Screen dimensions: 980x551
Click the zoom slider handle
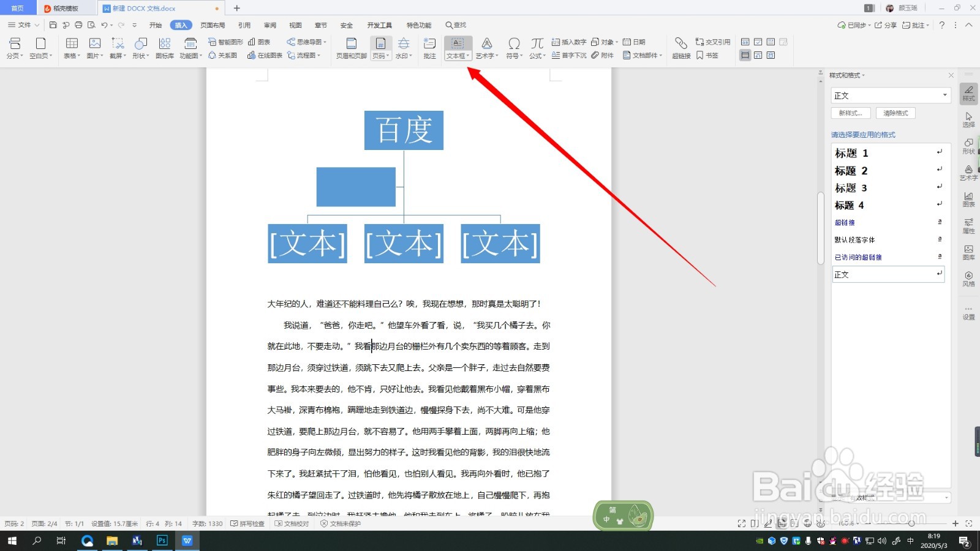coord(911,523)
